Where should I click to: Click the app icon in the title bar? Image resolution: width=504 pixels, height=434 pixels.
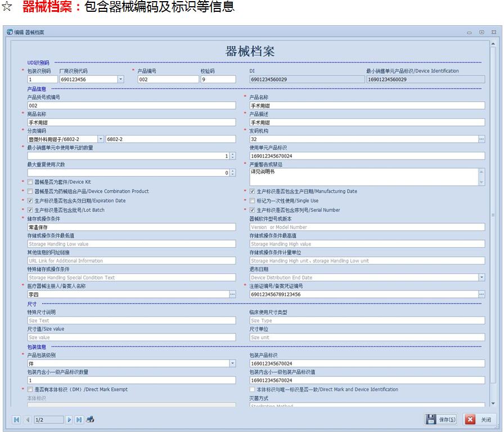[10, 32]
